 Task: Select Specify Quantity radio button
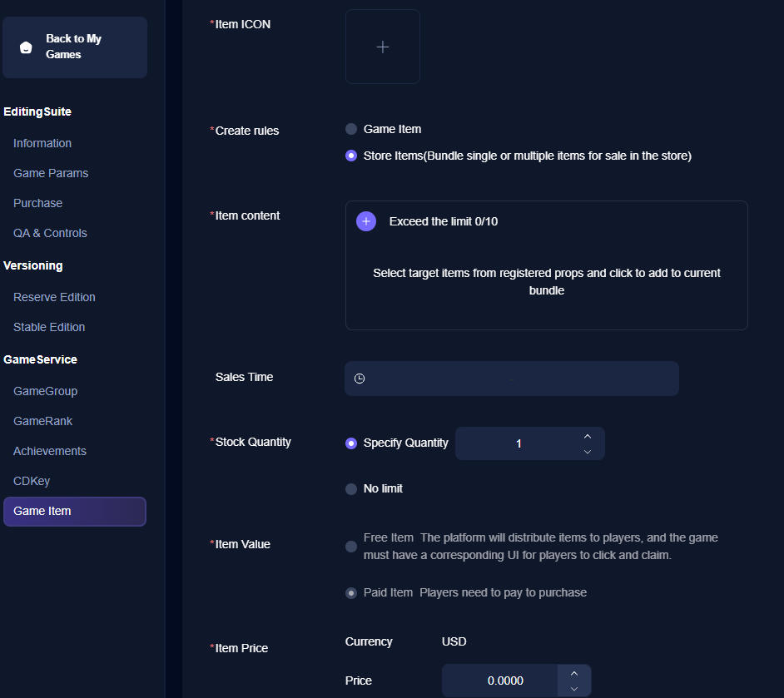pos(351,443)
